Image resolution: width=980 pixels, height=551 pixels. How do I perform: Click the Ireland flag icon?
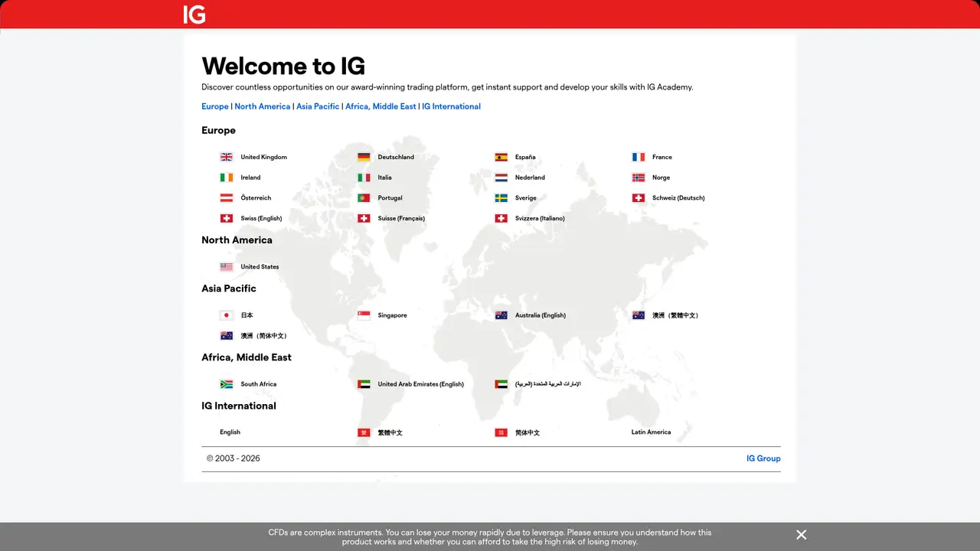coord(227,178)
